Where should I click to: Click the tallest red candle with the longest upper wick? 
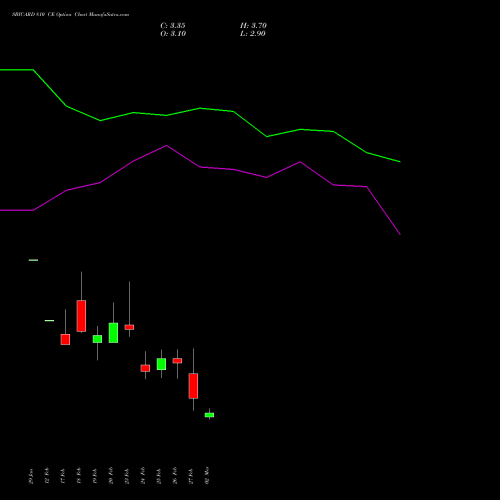81,316
